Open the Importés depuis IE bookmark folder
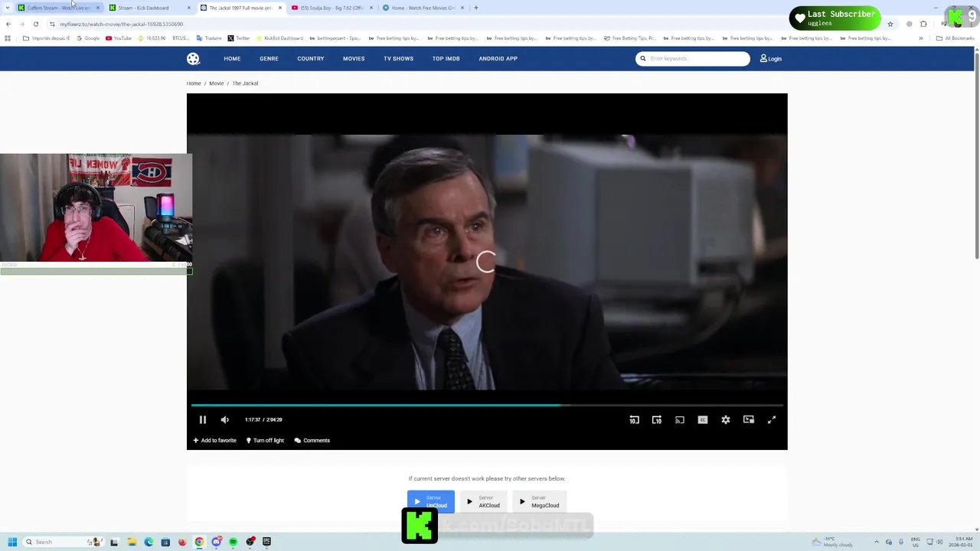The height and width of the screenshot is (551, 980). (x=47, y=38)
